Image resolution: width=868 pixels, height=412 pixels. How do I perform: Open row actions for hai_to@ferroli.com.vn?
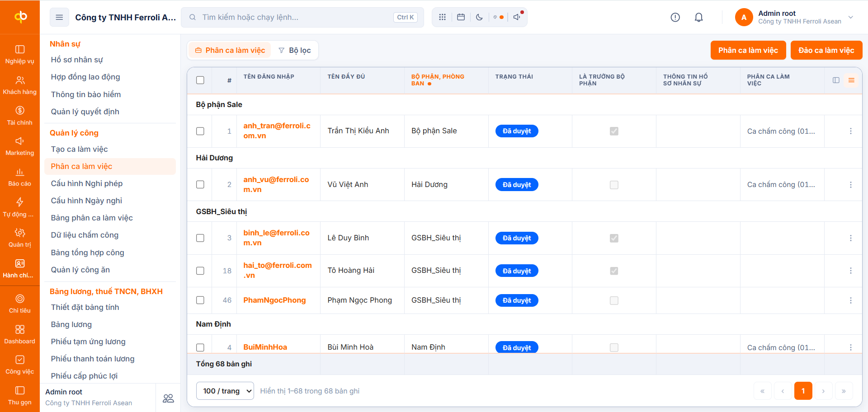(x=850, y=271)
